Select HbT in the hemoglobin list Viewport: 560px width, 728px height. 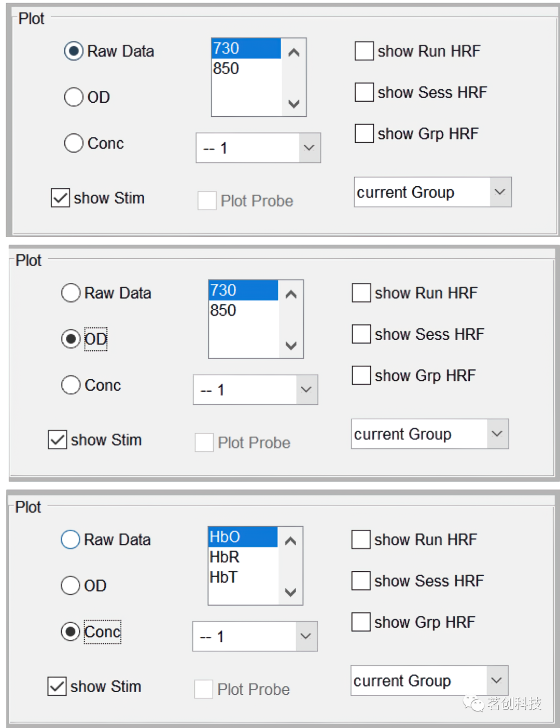pyautogui.click(x=223, y=577)
